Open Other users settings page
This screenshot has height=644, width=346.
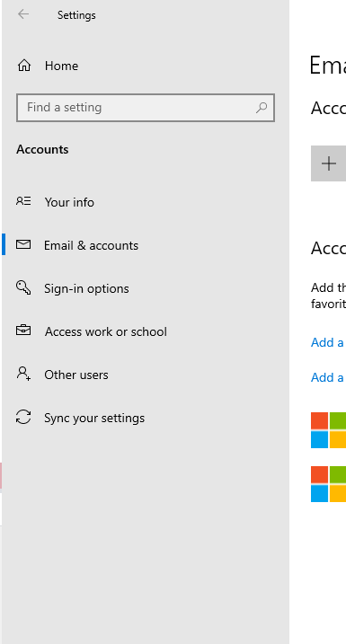point(76,375)
